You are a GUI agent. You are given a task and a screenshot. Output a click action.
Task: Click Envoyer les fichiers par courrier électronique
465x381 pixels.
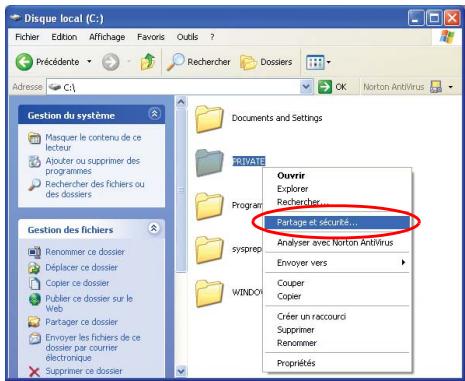[93, 347]
